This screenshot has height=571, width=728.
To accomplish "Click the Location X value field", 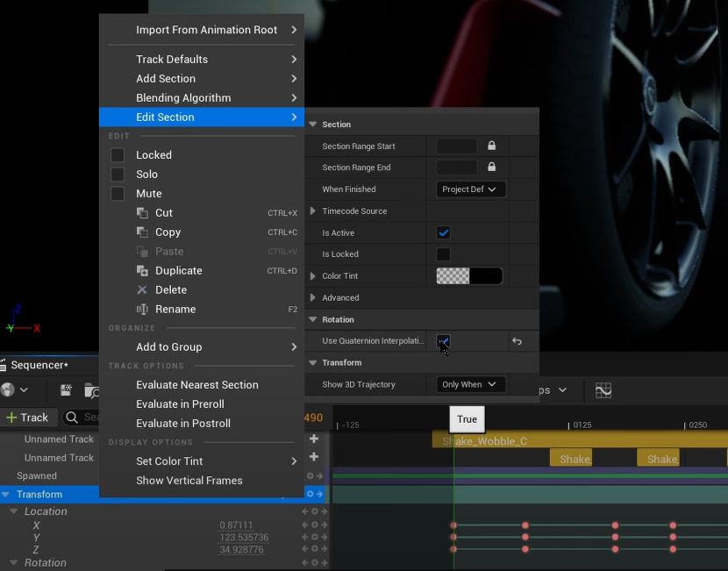I will tap(236, 525).
